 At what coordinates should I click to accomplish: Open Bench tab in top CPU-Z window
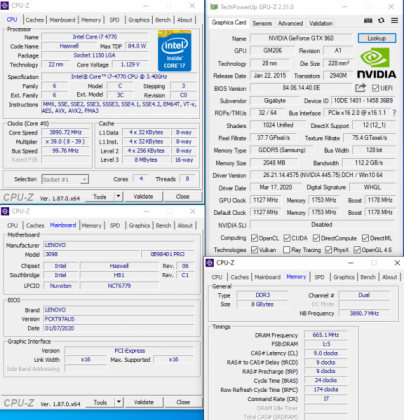point(163,20)
